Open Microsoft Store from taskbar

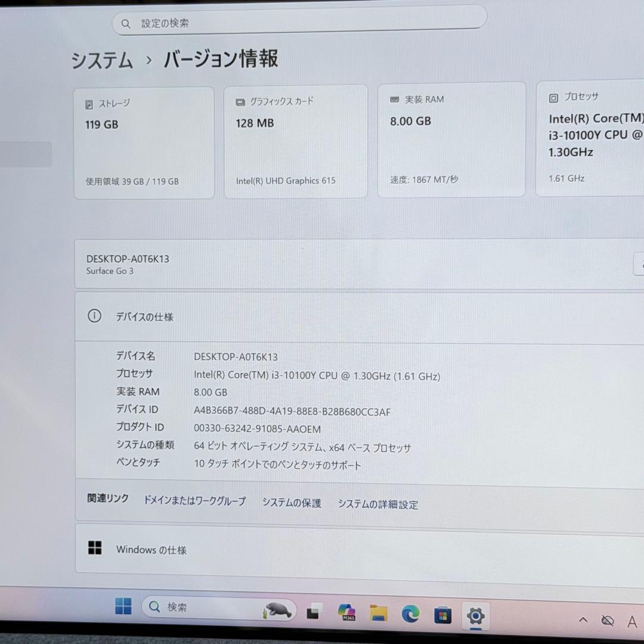(442, 615)
